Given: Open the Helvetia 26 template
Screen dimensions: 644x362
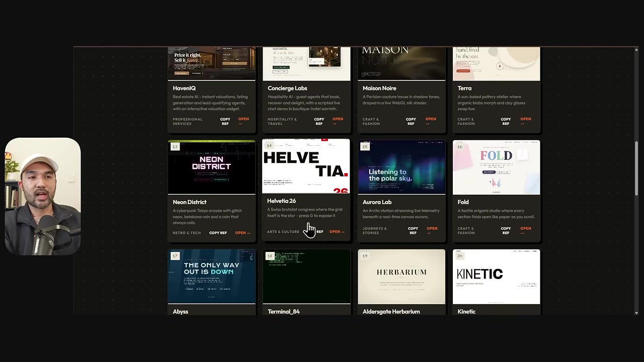Looking at the screenshot, I should click(337, 232).
